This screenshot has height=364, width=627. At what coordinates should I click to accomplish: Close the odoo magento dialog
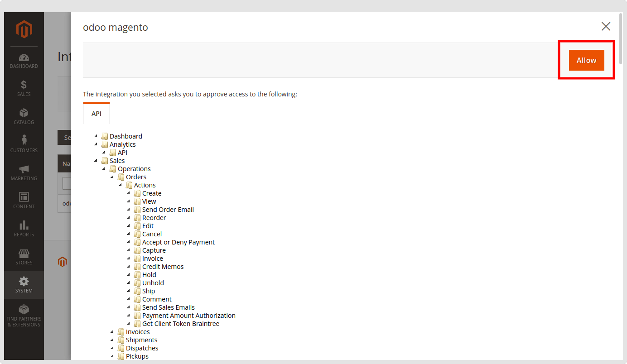pos(606,26)
